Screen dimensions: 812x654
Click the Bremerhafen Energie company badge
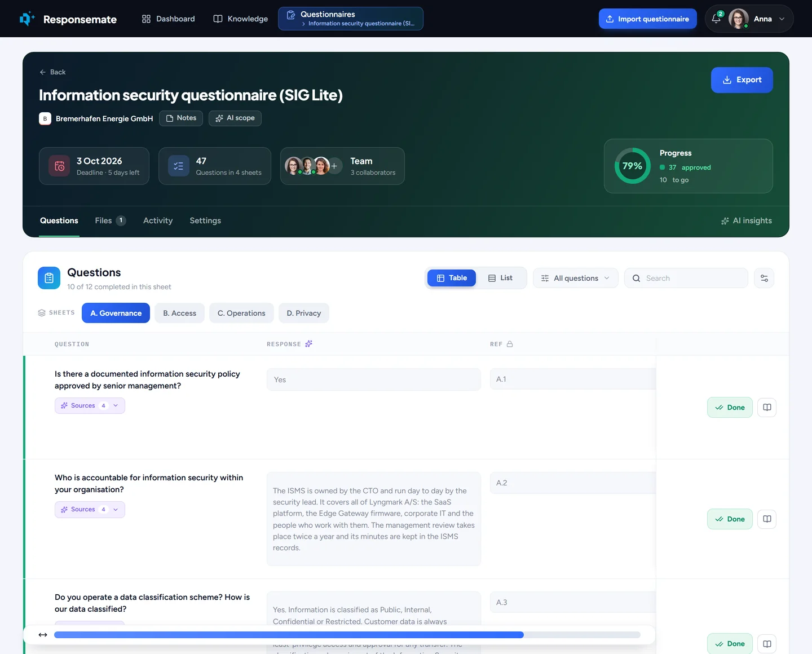[x=45, y=118]
